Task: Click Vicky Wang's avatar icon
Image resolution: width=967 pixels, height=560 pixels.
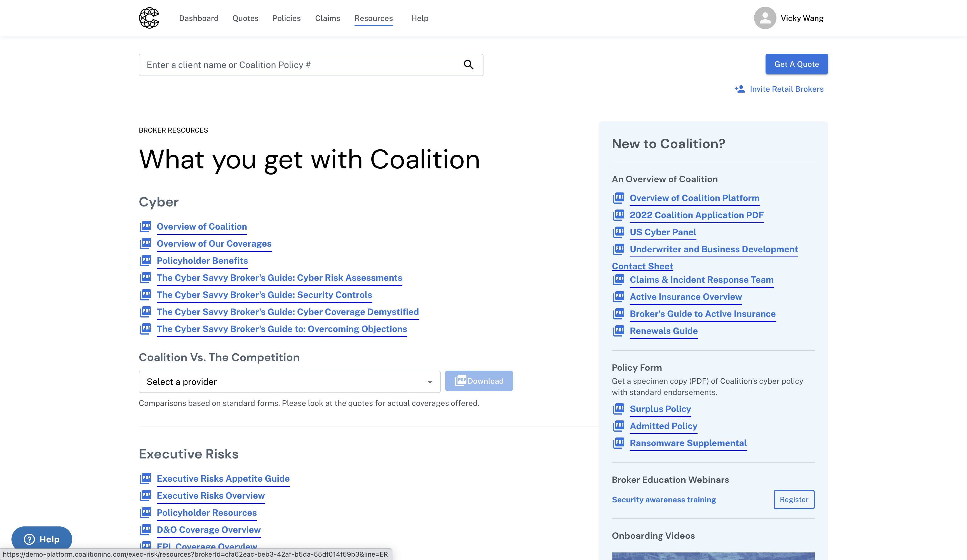Action: pyautogui.click(x=765, y=18)
